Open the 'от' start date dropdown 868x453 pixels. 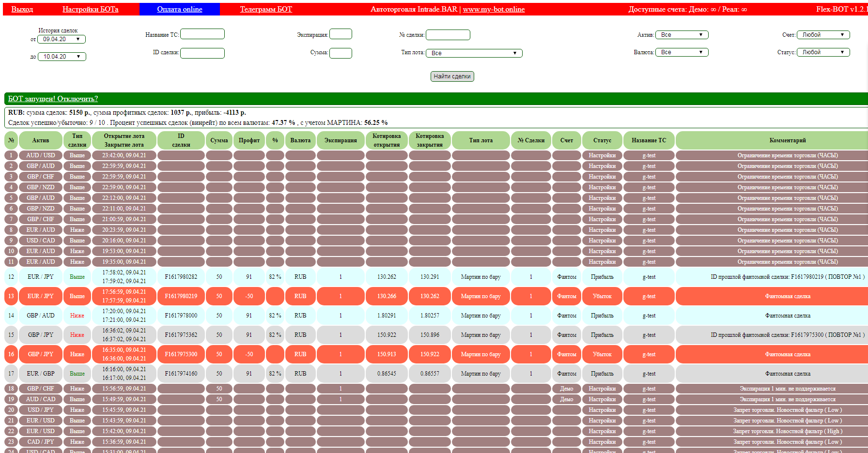[x=62, y=39]
